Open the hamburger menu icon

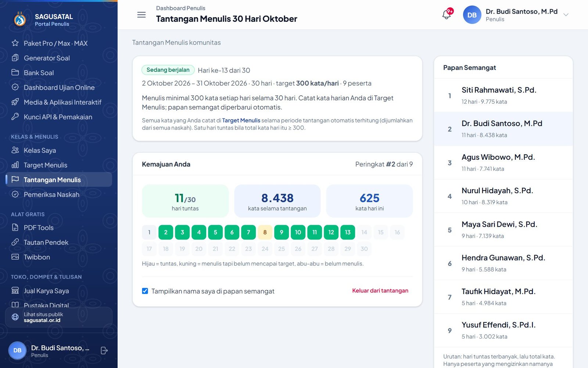point(141,15)
